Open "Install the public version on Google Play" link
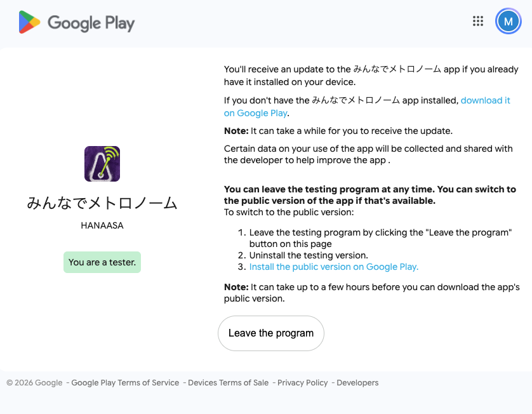The width and height of the screenshot is (532, 414). point(334,267)
